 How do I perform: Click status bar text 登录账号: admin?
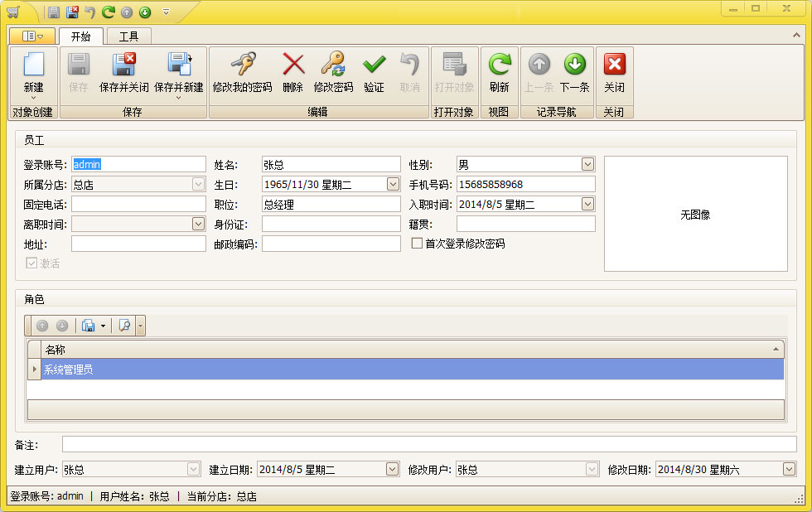tap(46, 496)
